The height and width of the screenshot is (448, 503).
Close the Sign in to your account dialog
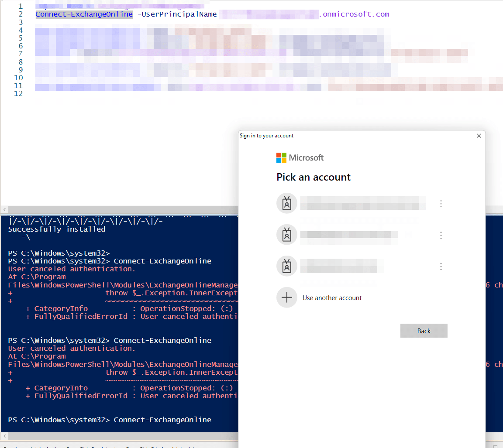[479, 136]
